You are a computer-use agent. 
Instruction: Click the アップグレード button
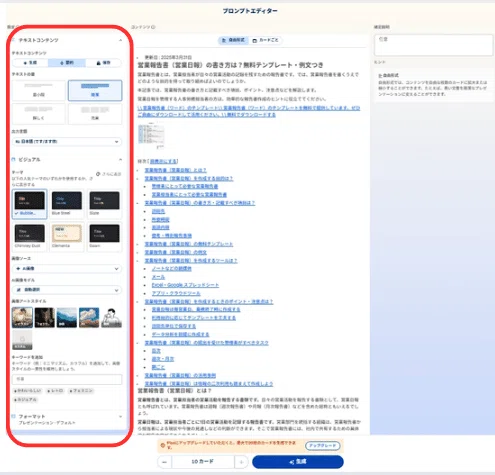coord(323,446)
